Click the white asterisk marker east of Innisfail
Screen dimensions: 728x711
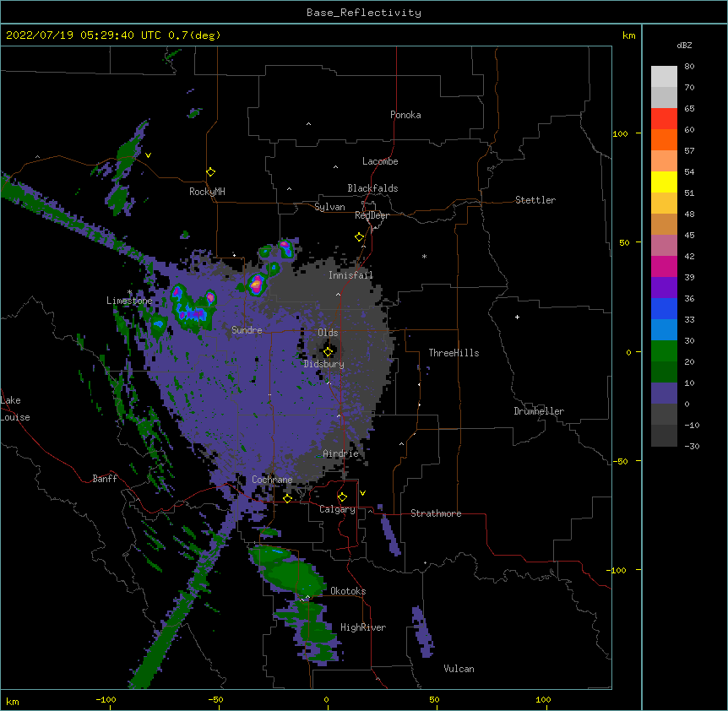point(424,256)
